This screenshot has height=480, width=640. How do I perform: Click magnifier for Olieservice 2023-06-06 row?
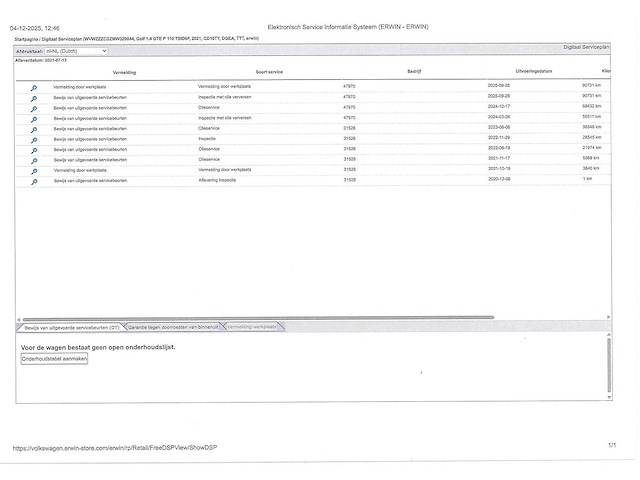click(x=33, y=129)
